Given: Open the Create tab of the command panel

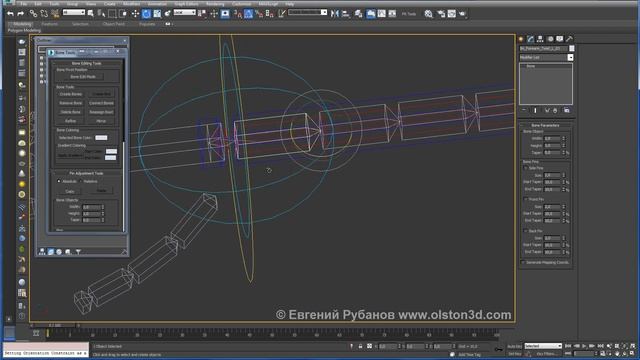Looking at the screenshot, I should tap(521, 39).
